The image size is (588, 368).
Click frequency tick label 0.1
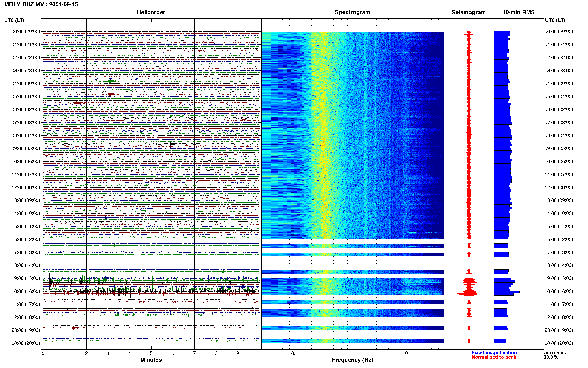[x=295, y=353]
